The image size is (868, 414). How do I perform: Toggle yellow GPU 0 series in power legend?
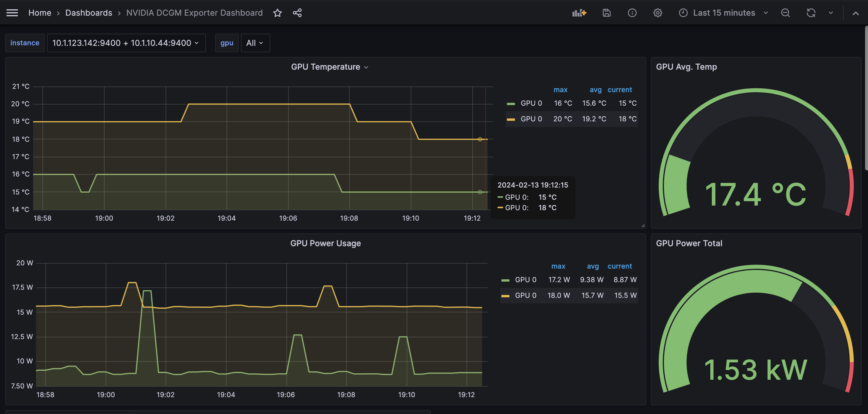(525, 296)
